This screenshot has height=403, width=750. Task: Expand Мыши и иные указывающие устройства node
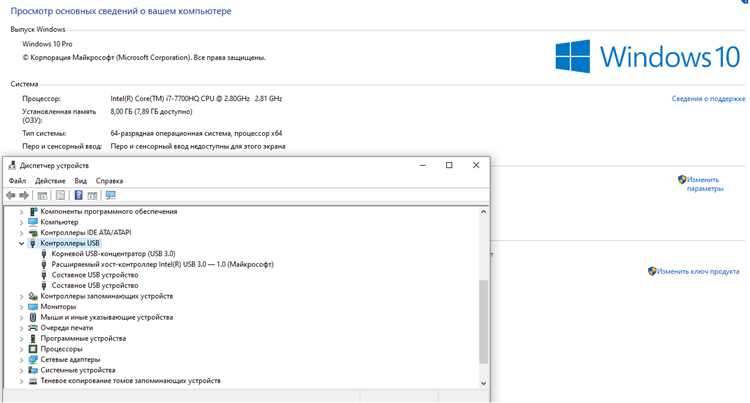point(21,317)
